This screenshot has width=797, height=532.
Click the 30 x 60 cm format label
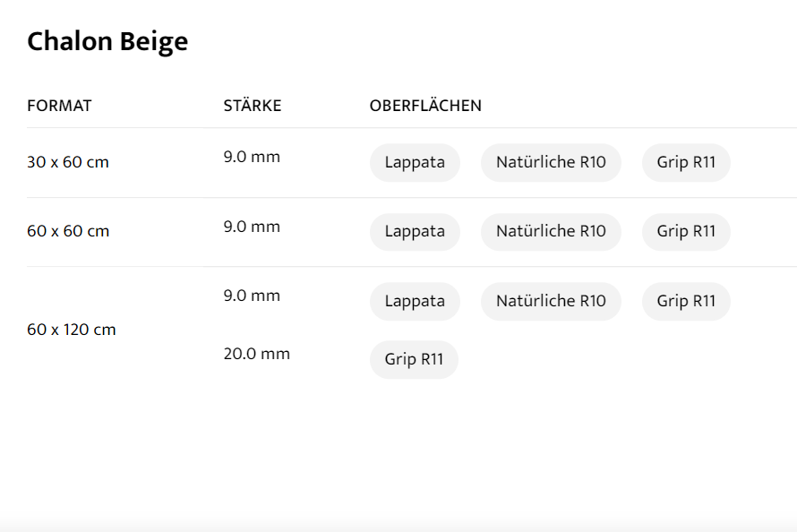click(68, 162)
